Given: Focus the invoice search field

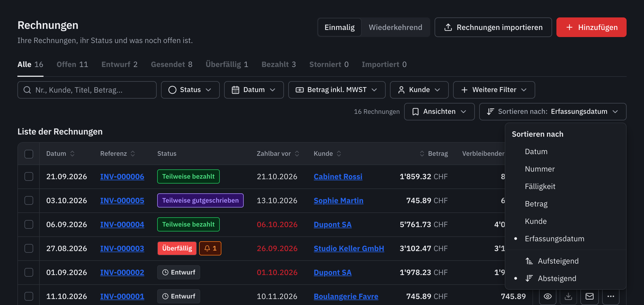Looking at the screenshot, I should tap(87, 90).
